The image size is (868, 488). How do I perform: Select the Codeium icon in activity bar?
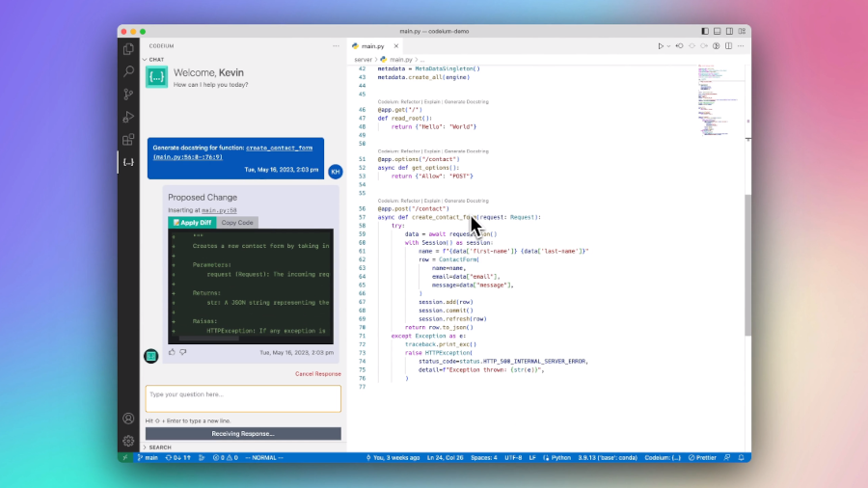tap(128, 162)
